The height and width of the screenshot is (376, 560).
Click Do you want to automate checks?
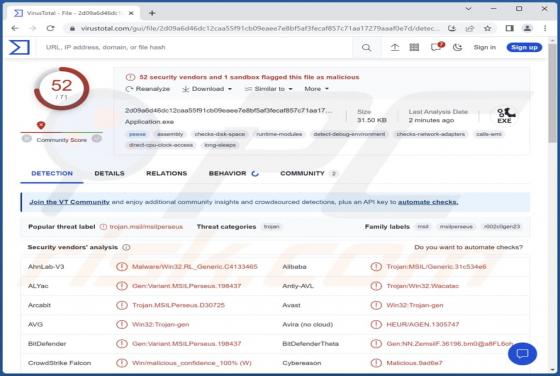[x=469, y=247]
